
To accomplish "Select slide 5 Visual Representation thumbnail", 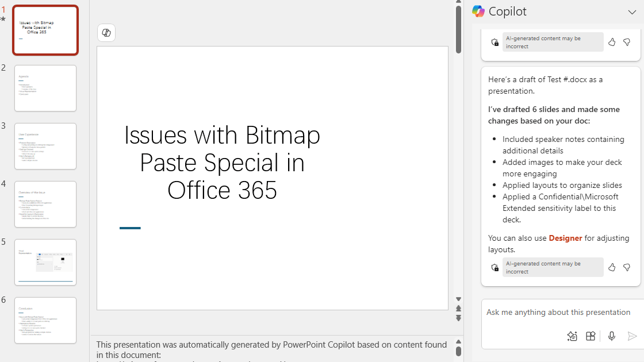I will (x=45, y=262).
